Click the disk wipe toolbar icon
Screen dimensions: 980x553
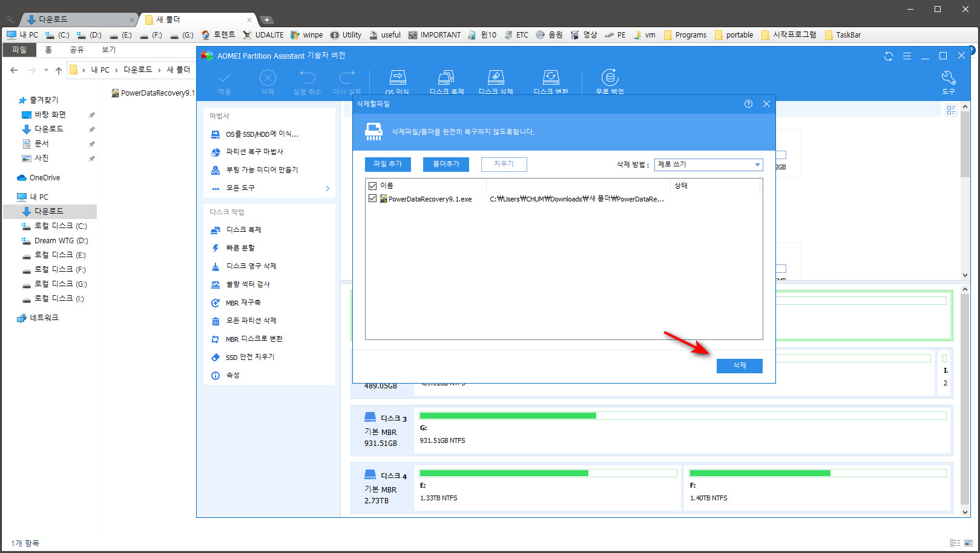(x=496, y=77)
